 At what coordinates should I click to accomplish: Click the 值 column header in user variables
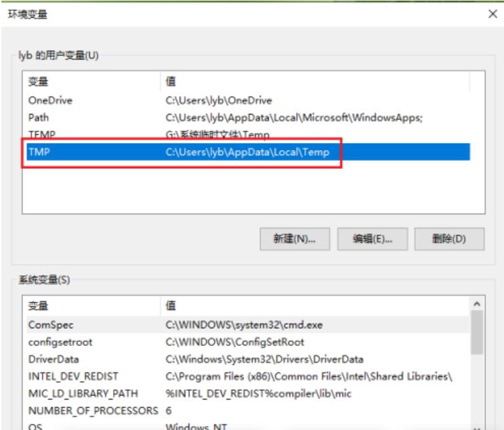(171, 82)
